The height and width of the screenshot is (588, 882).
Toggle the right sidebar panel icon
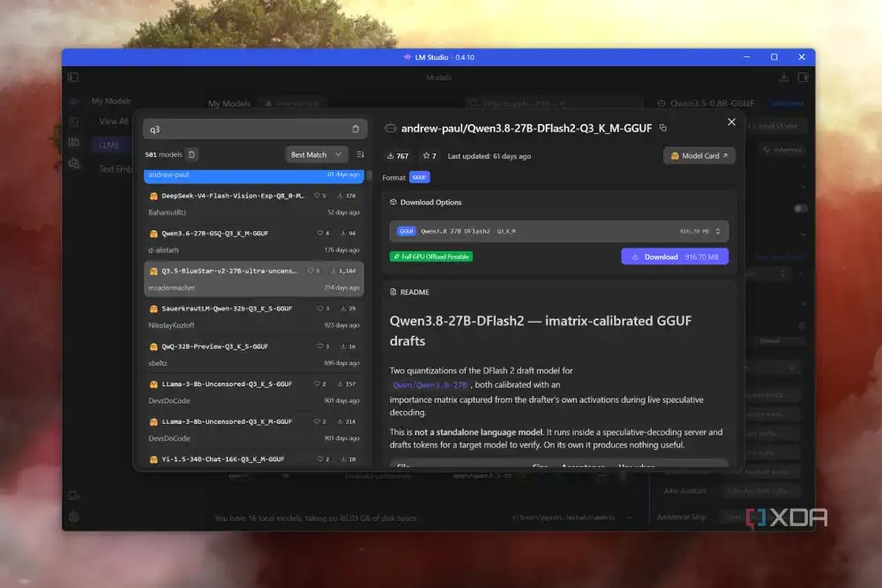803,77
